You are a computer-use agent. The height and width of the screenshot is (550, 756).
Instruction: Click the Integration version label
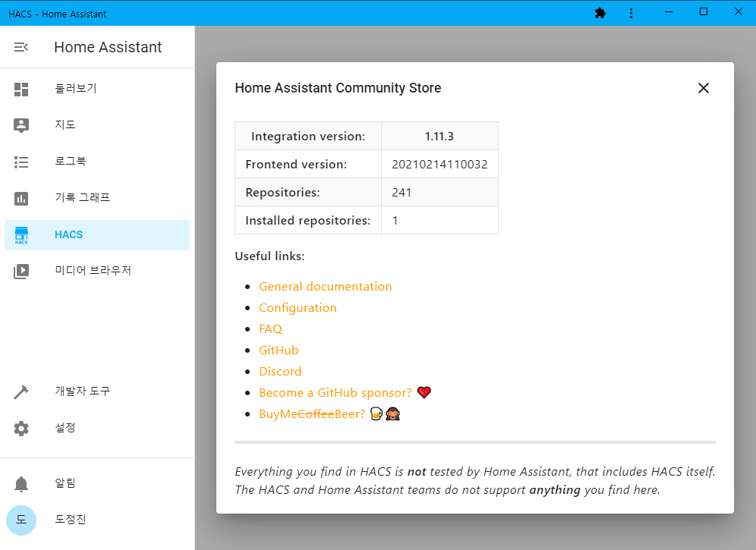[308, 137]
